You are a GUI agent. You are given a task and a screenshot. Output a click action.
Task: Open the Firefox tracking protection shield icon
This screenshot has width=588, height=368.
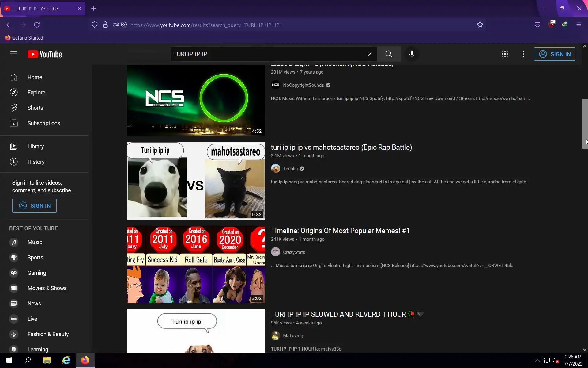pyautogui.click(x=95, y=25)
